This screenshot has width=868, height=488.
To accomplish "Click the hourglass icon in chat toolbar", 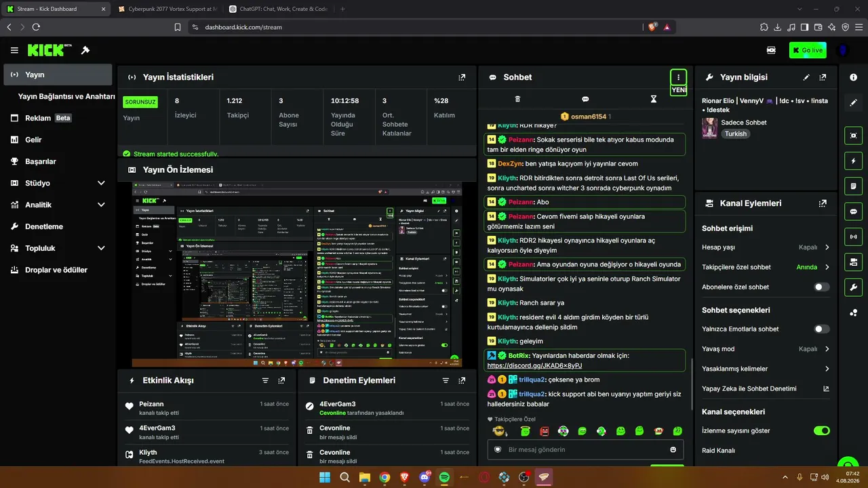I will (x=654, y=99).
